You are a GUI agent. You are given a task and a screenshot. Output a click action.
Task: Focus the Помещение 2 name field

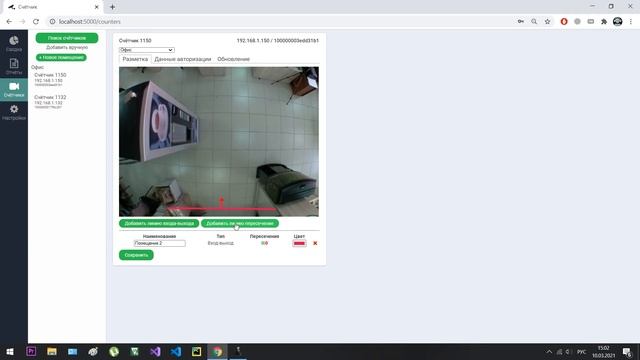[160, 243]
